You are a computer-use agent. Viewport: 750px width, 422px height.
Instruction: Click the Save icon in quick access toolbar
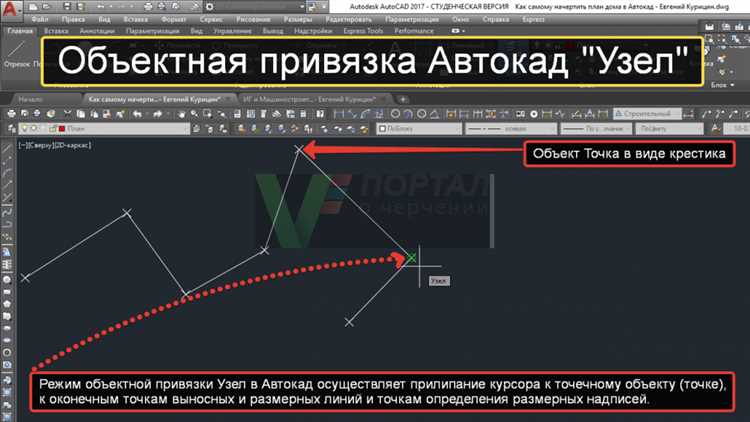point(67,7)
